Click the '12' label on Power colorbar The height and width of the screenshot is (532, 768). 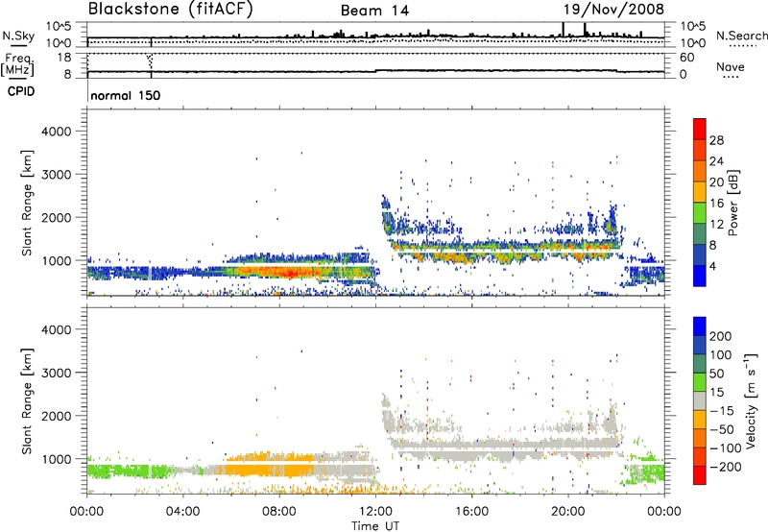tap(716, 225)
